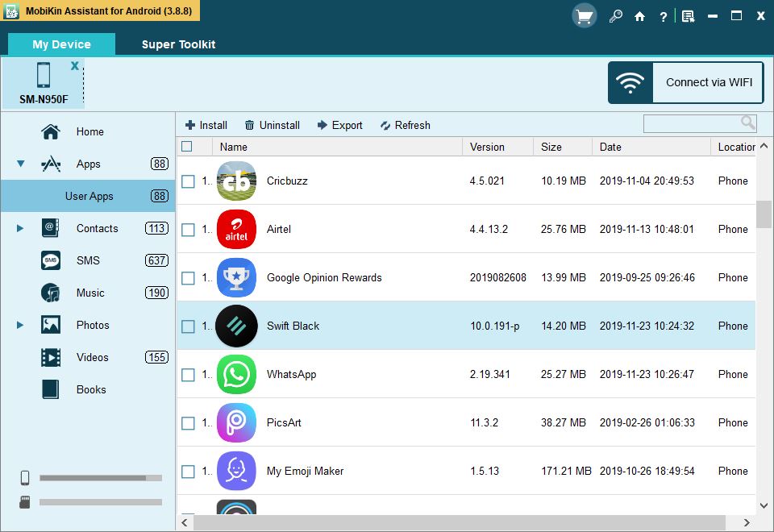Expand the Contacts tree arrow

click(20, 228)
